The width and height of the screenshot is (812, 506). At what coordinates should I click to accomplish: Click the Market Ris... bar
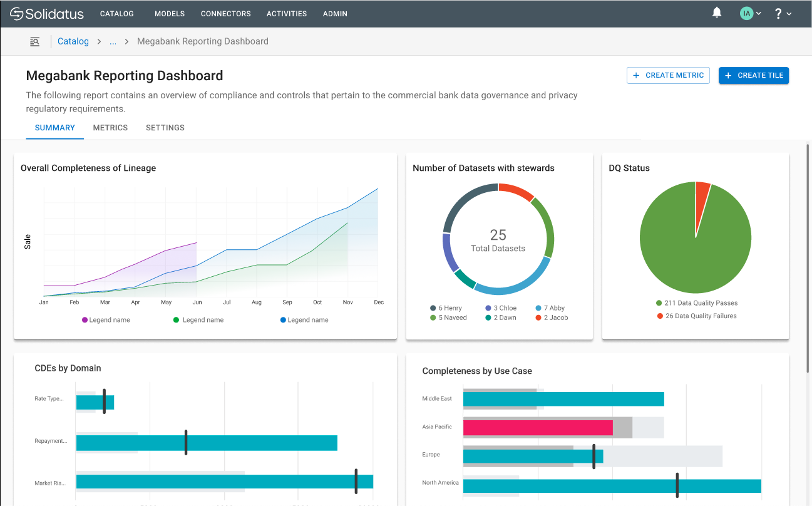(225, 482)
